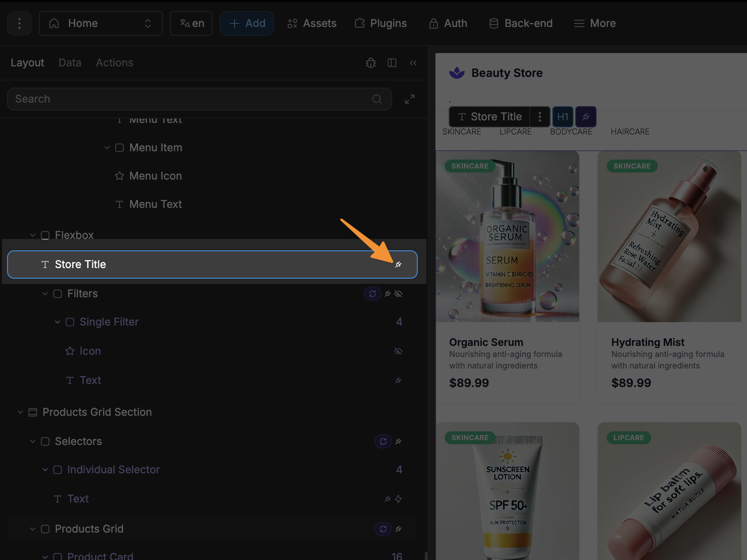Viewport: 747px width, 560px height.
Task: Click the repeat icon on Filters row
Action: [373, 294]
